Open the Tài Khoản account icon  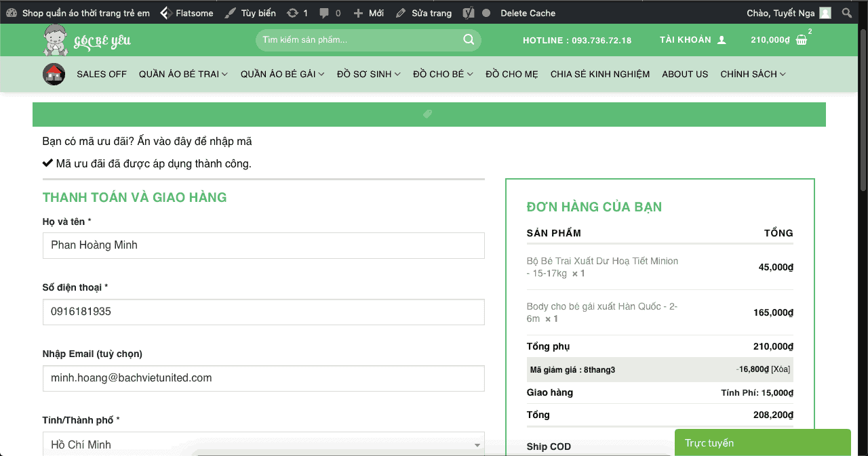[722, 40]
